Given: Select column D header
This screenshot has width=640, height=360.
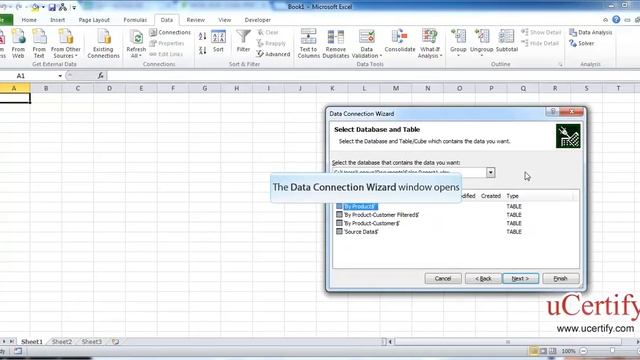Looking at the screenshot, I should 109,88.
